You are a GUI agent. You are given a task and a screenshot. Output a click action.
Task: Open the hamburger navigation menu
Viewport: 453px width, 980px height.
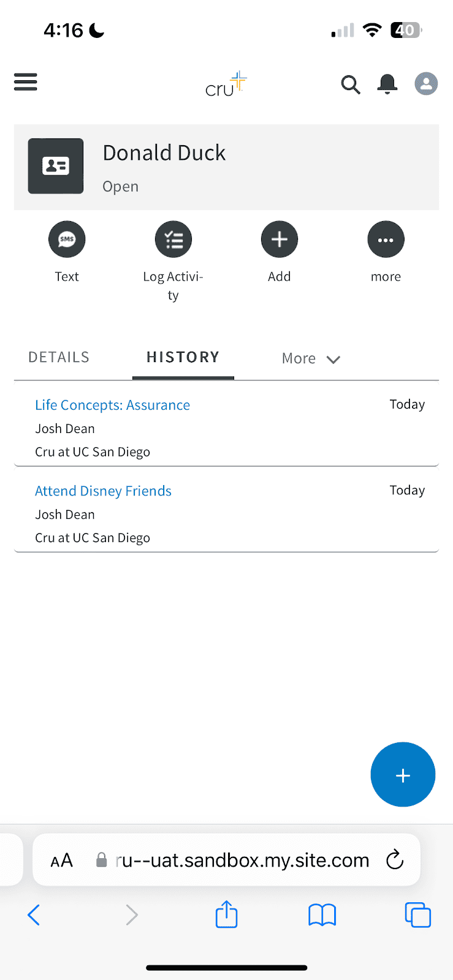coord(26,82)
